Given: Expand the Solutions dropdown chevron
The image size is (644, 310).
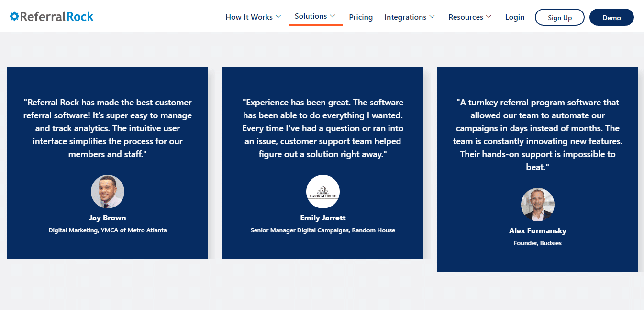Looking at the screenshot, I should pyautogui.click(x=333, y=16).
